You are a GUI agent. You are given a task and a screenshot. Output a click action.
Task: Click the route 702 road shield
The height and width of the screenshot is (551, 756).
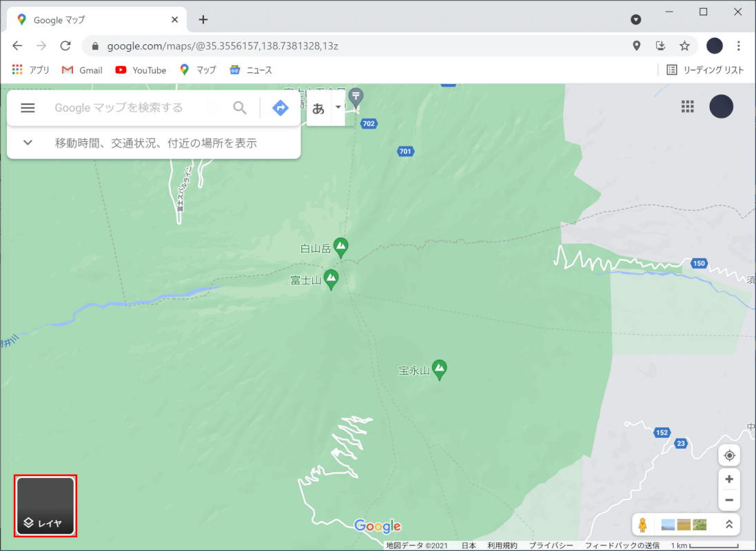(x=369, y=124)
